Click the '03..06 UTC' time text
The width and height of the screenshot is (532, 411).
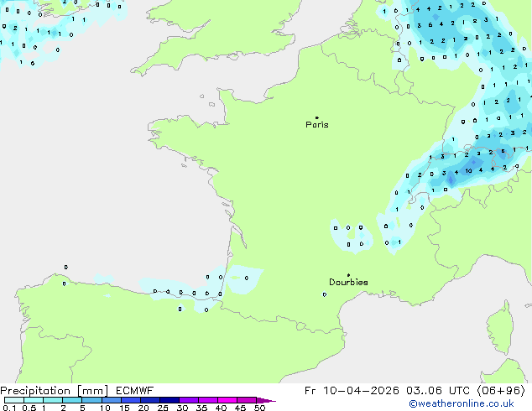(x=438, y=391)
